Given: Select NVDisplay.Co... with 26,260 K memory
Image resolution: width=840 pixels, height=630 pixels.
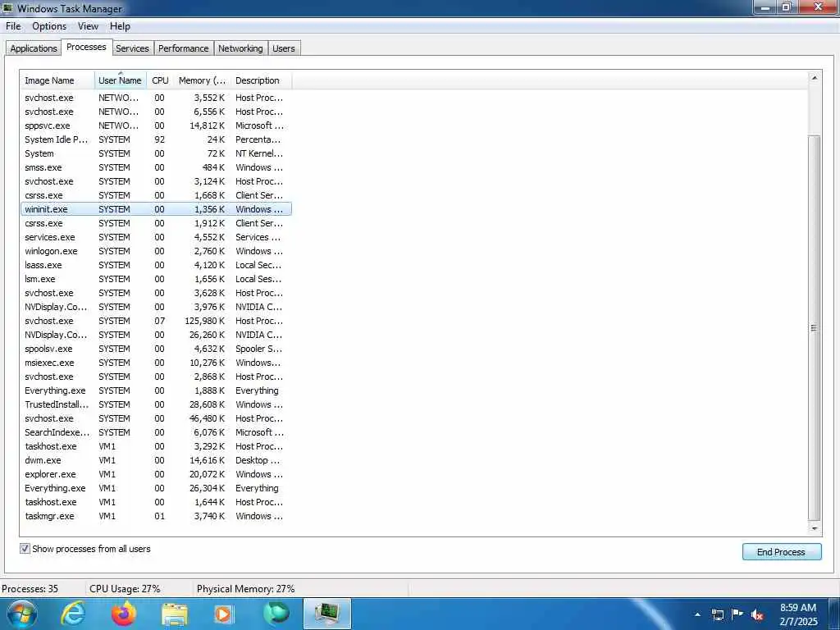Looking at the screenshot, I should [156, 335].
